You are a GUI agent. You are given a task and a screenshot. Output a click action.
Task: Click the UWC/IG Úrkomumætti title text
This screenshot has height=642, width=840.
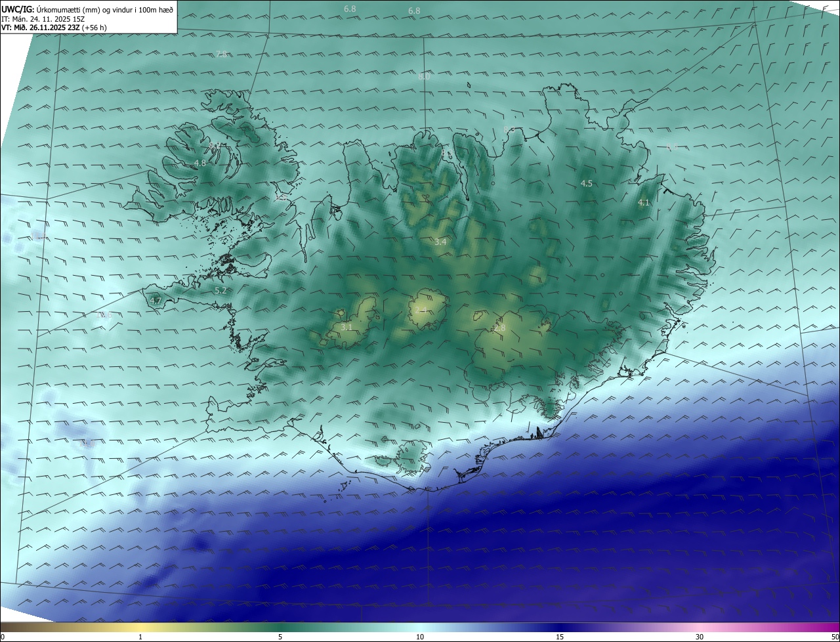tap(87, 9)
